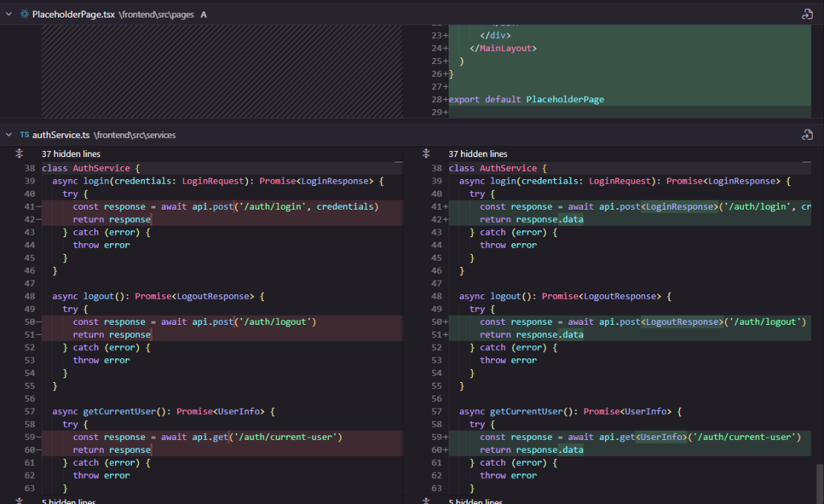Click 'export default PlaceholderPage' on line 28
The height and width of the screenshot is (504, 824).
526,99
